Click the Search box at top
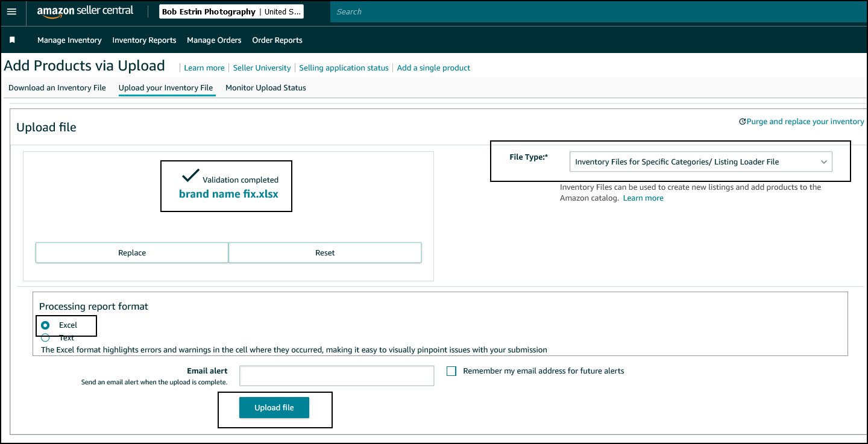Screen dimensions: 868x444 [599, 11]
